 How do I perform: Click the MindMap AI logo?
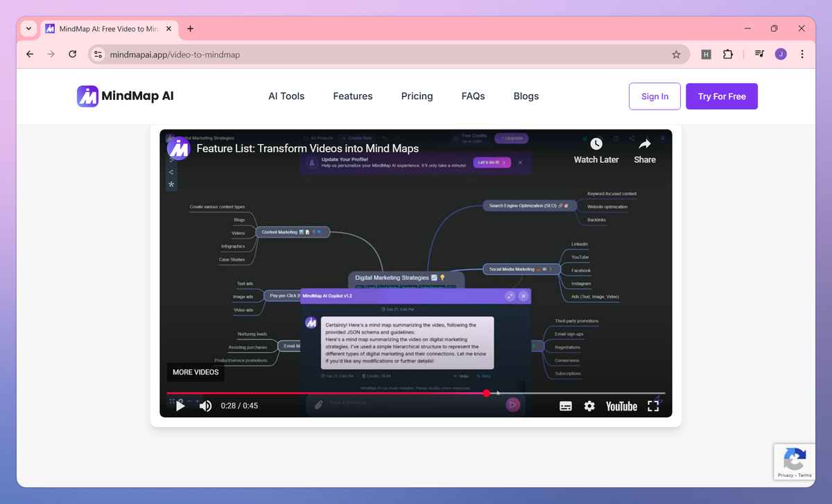(125, 96)
